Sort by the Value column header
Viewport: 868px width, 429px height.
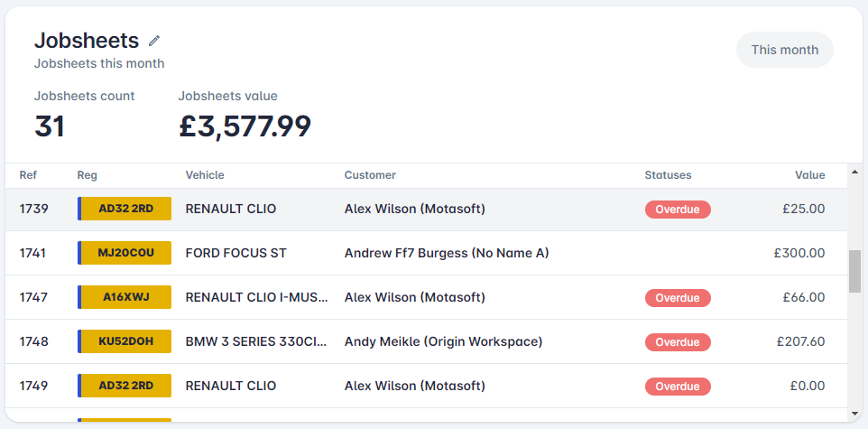pyautogui.click(x=810, y=175)
